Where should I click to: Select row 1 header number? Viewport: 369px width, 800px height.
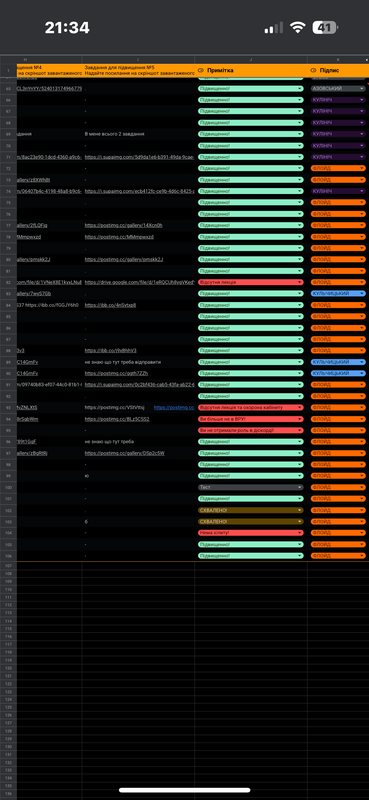click(x=8, y=70)
